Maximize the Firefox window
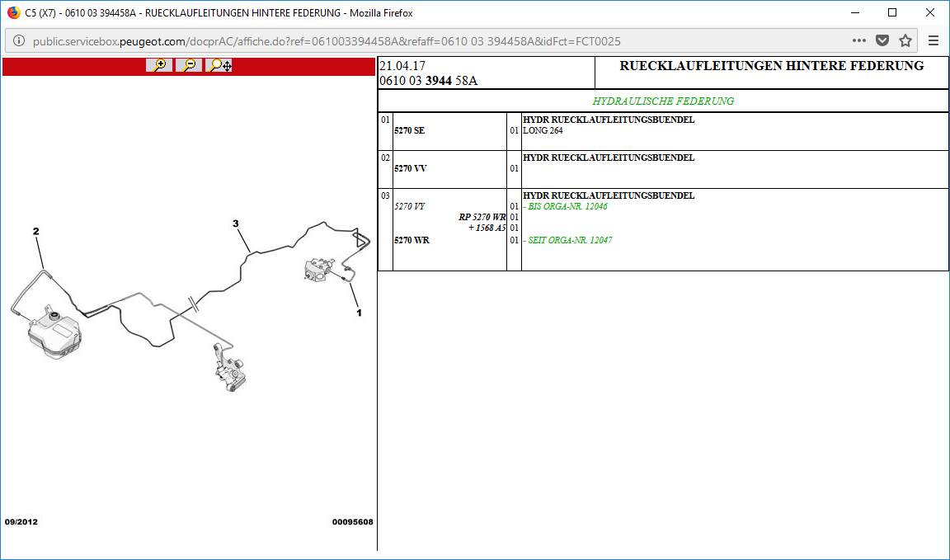 [892, 12]
